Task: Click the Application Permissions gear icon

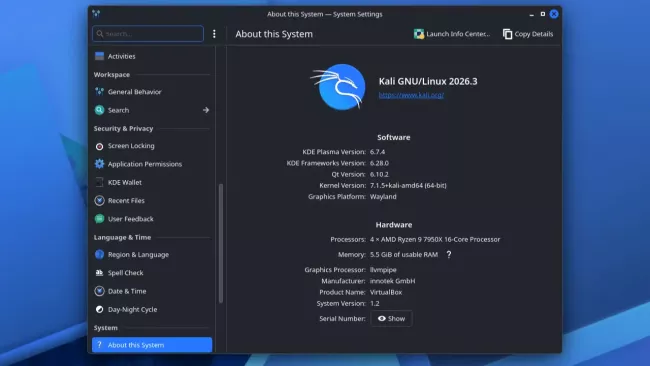Action: pos(99,164)
